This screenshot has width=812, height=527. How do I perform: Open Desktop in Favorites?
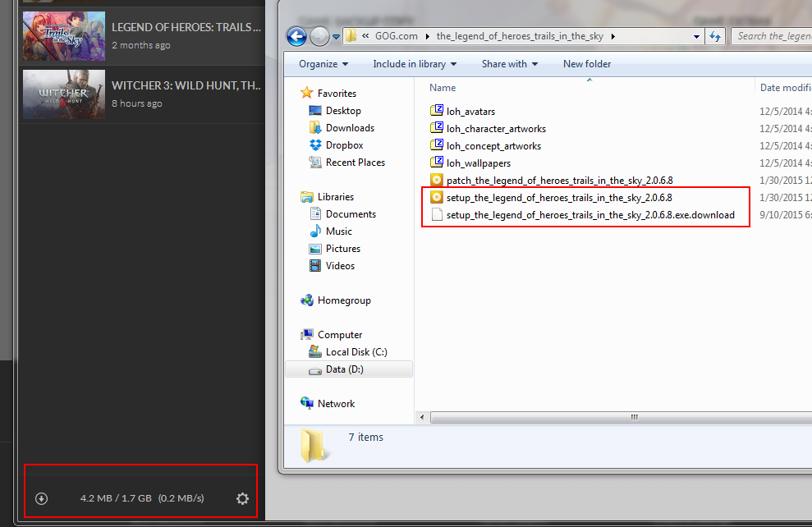(x=343, y=111)
